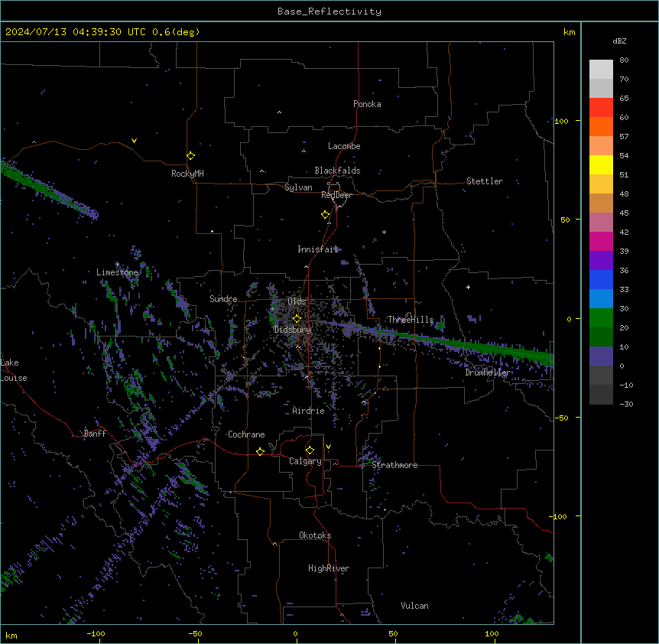Screen dimensions: 659x644
Task: Click the Ponoka city label
Action: pos(367,104)
